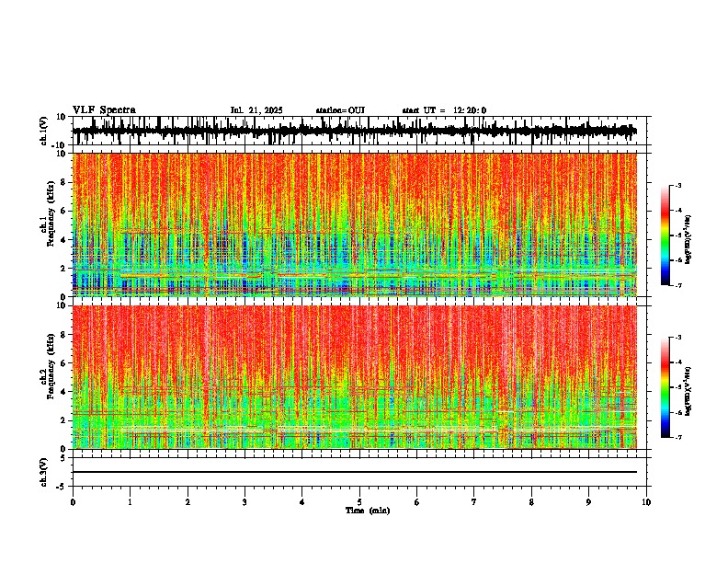728x563 pixels.
Task: Click the "Time (min)" x-axis label
Action: (368, 511)
